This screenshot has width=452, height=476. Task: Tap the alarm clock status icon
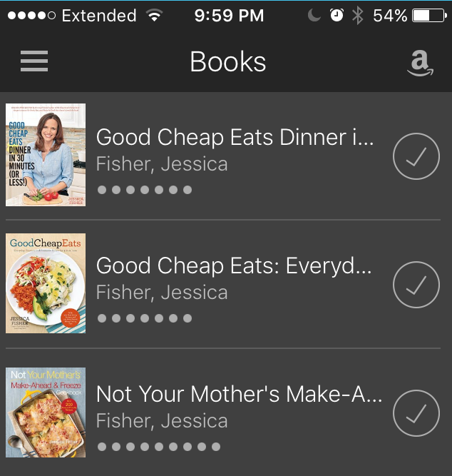337,15
